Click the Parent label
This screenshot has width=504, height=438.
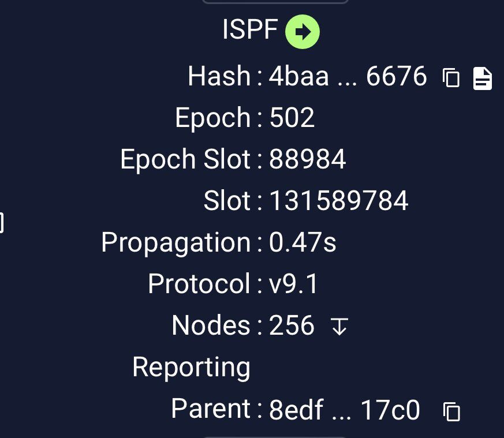pos(211,409)
